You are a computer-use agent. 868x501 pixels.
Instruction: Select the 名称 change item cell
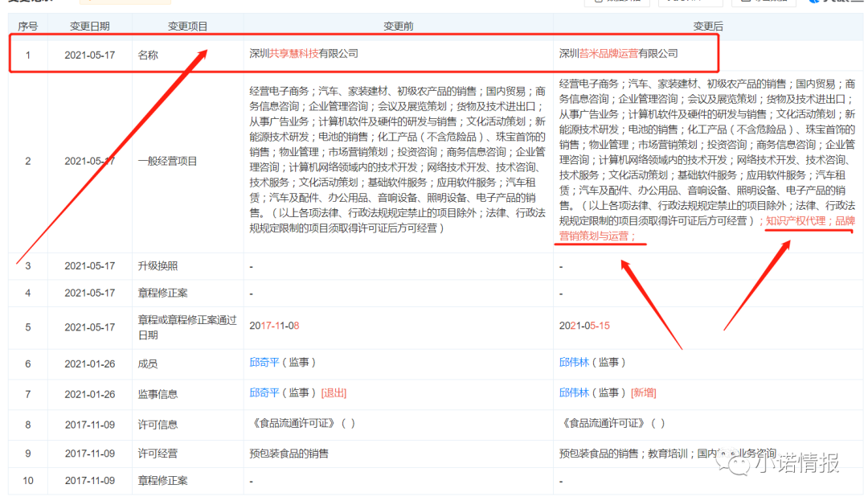pyautogui.click(x=148, y=55)
